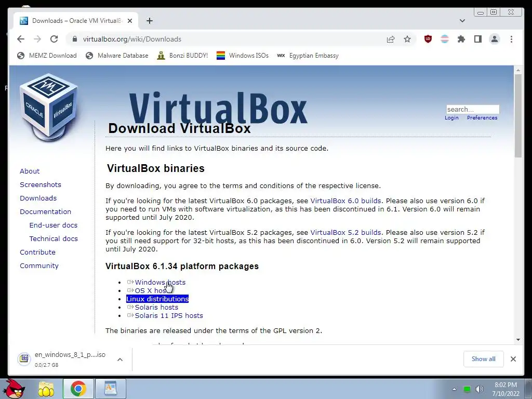532x399 pixels.
Task: Open Technical docs link
Action: [54, 239]
